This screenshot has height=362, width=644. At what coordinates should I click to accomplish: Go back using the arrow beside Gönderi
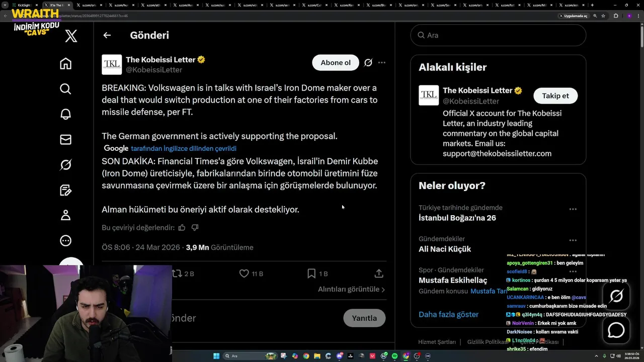[x=107, y=35]
